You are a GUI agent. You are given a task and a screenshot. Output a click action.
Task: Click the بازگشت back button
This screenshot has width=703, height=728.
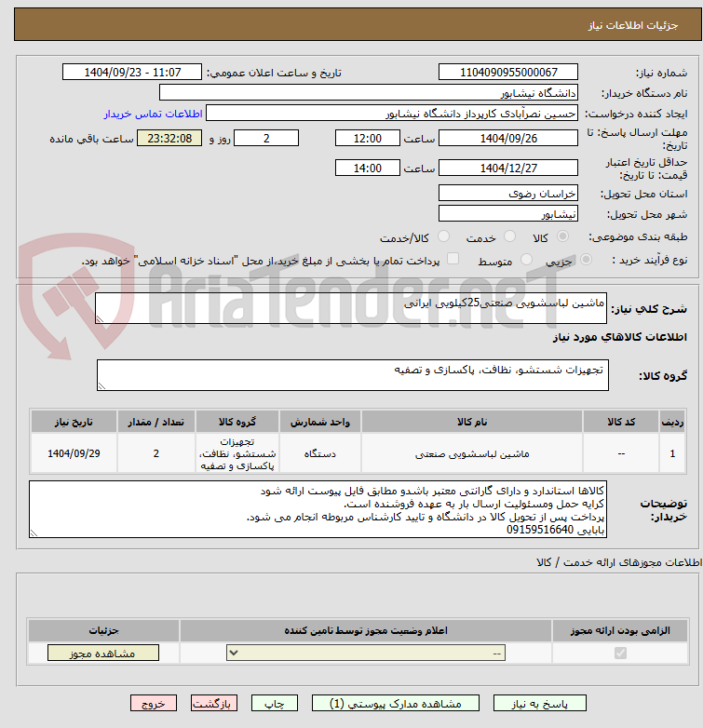[214, 704]
